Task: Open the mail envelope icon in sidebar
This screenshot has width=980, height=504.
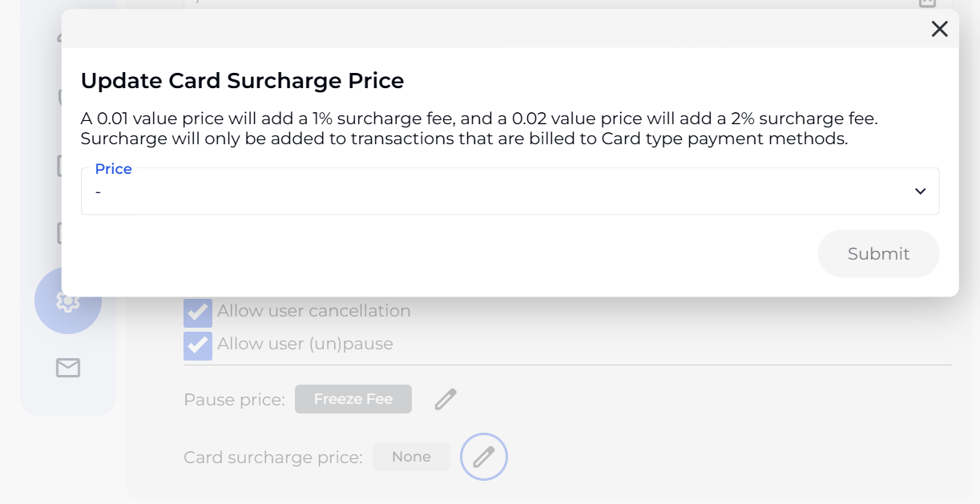Action: click(x=68, y=368)
